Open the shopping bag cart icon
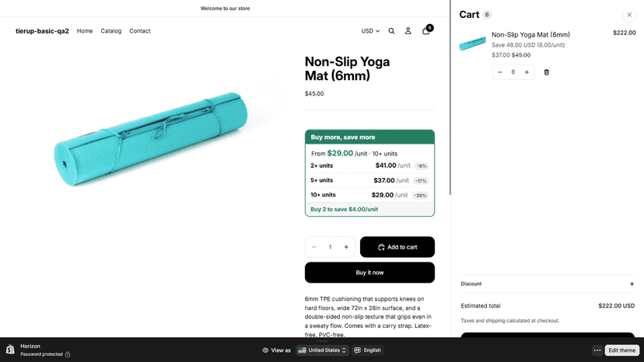644x362 pixels. 426,31
